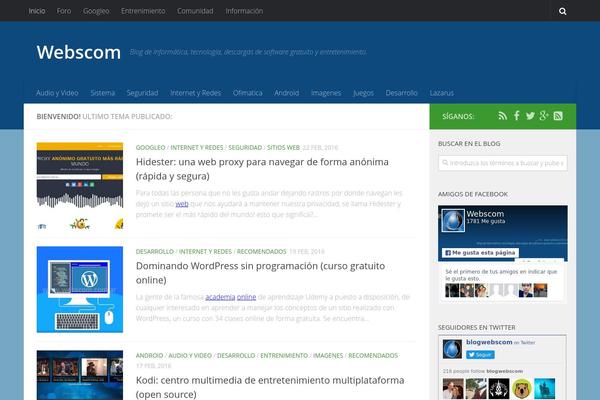This screenshot has width=600, height=400.
Task: Click the square feed icon ending Síganos bar
Action: click(x=558, y=116)
